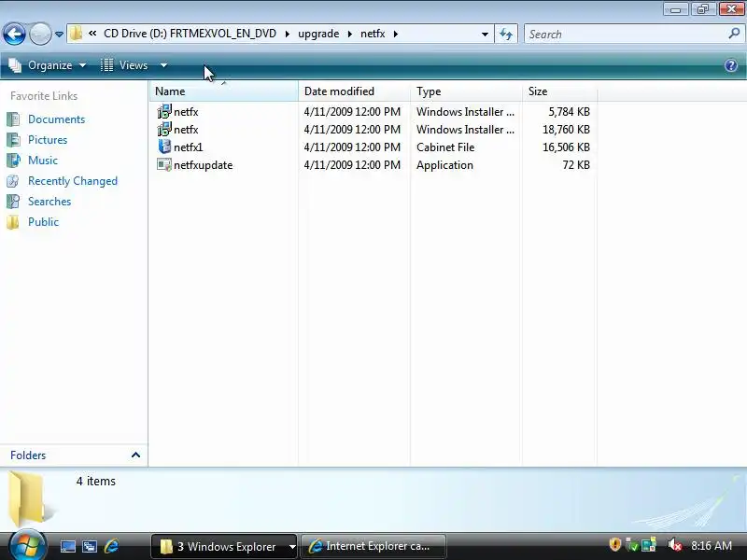This screenshot has width=747, height=560.
Task: Select netfx installer icon sized 5,784 KB
Action: [164, 111]
